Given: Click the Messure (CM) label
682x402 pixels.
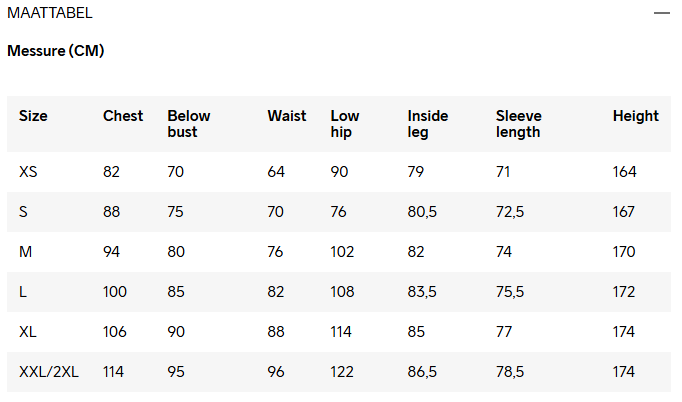Looking at the screenshot, I should [x=56, y=51].
